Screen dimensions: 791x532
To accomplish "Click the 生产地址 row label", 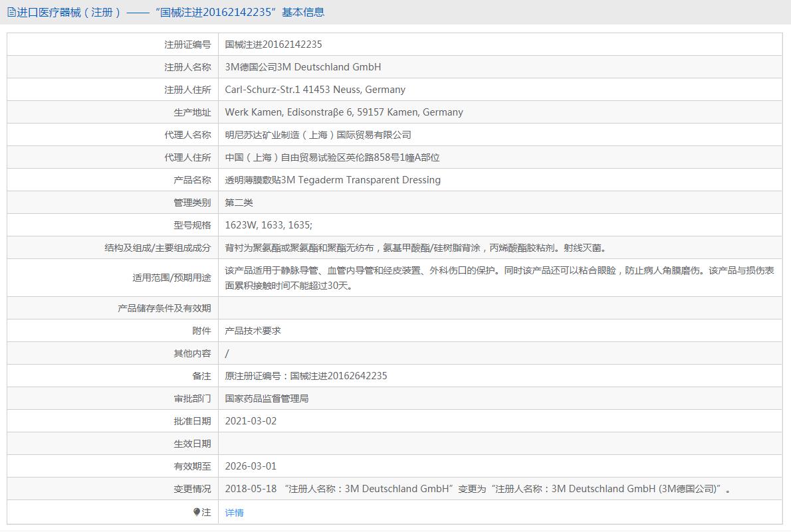I will 192,112.
